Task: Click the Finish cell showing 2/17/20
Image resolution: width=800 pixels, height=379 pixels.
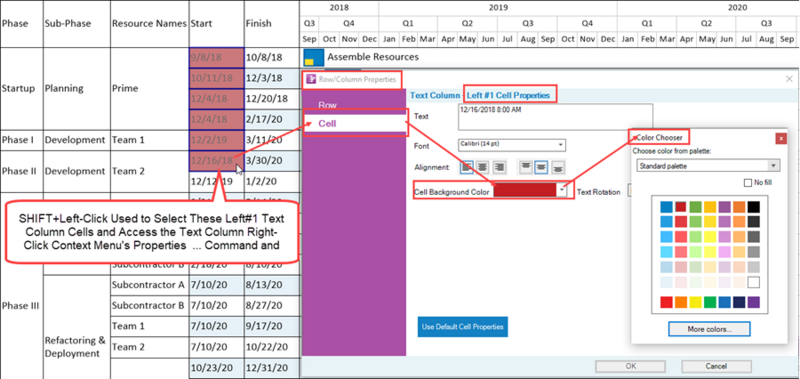Action: point(271,119)
